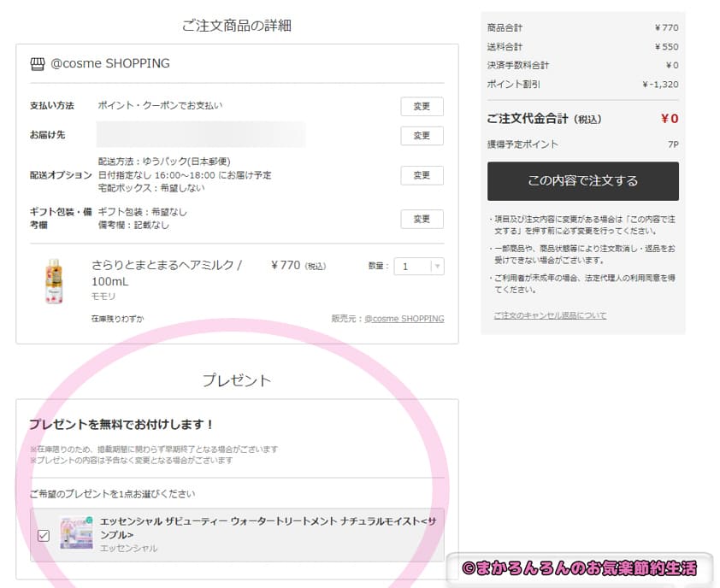Open the さらりとまとまるヘアミルク product name
The height and width of the screenshot is (588, 720).
(x=167, y=273)
